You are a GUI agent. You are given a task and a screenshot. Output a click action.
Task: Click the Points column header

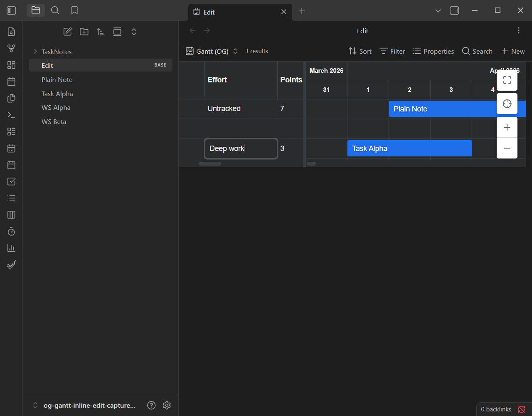(291, 80)
